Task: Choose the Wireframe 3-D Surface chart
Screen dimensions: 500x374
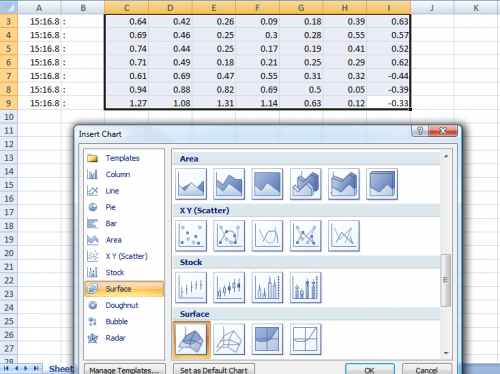Action: (229, 339)
